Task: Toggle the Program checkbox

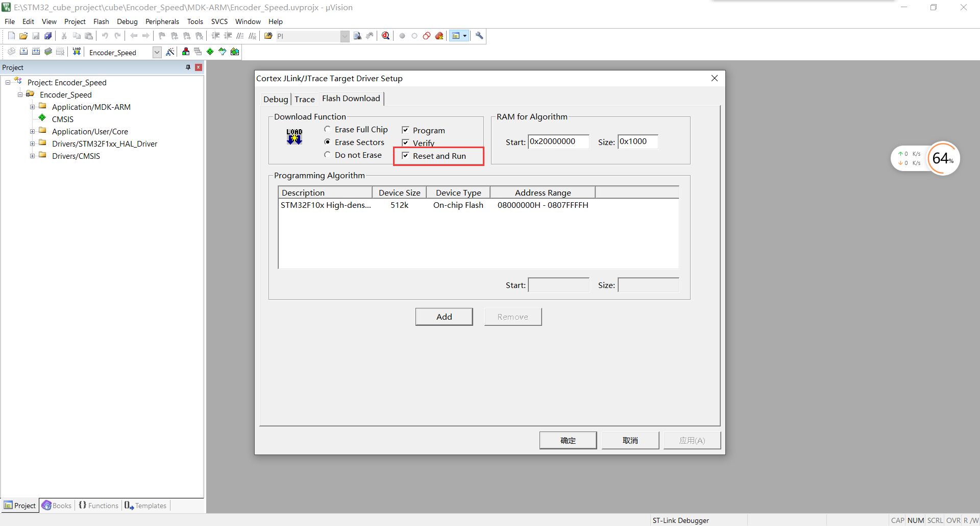Action: point(405,130)
